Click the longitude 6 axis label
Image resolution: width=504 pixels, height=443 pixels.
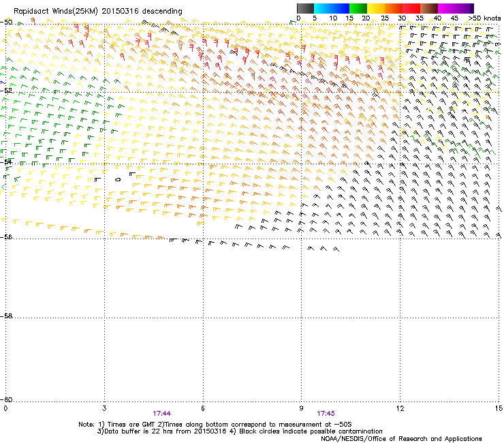pyautogui.click(x=203, y=408)
